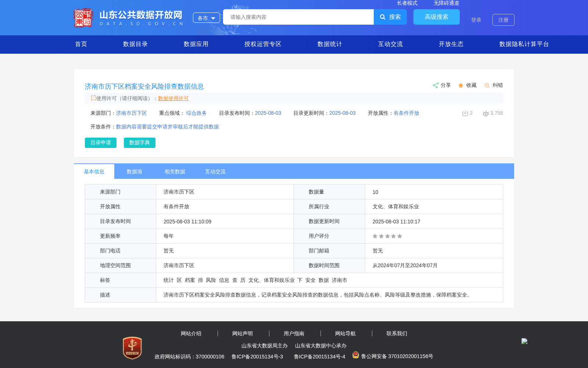The height and width of the screenshot is (368, 588).
Task: Open 高级搜索 advanced search
Action: [x=437, y=17]
